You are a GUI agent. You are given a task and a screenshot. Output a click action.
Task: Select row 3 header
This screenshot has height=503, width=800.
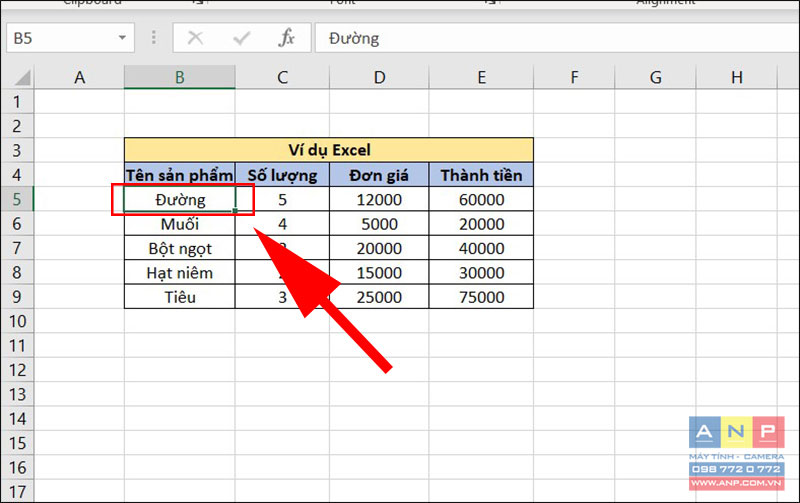pyautogui.click(x=17, y=150)
